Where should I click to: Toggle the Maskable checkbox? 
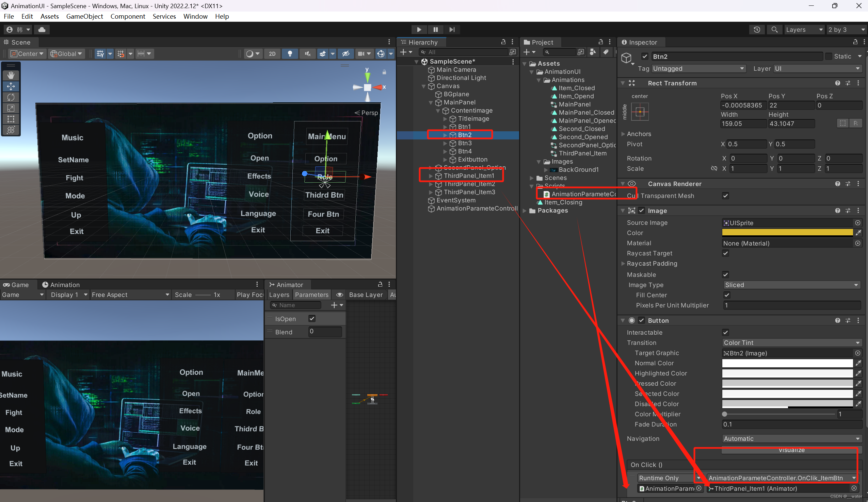(x=725, y=274)
